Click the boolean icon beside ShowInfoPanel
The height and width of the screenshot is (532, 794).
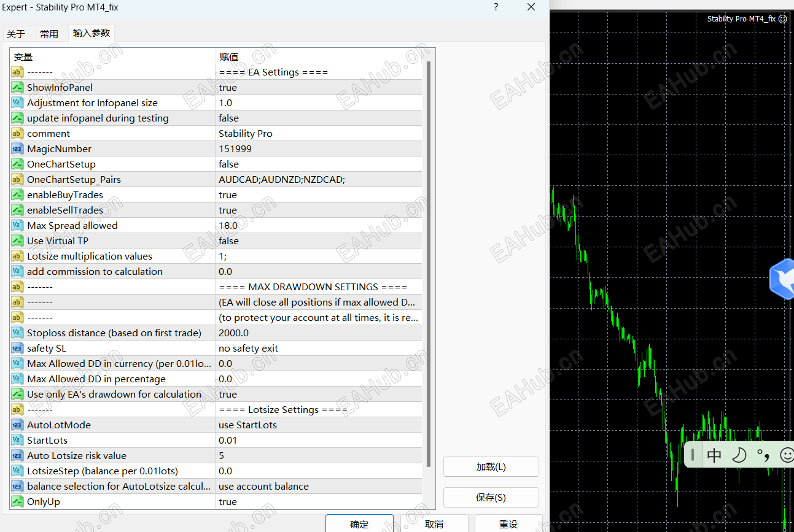pyautogui.click(x=17, y=87)
